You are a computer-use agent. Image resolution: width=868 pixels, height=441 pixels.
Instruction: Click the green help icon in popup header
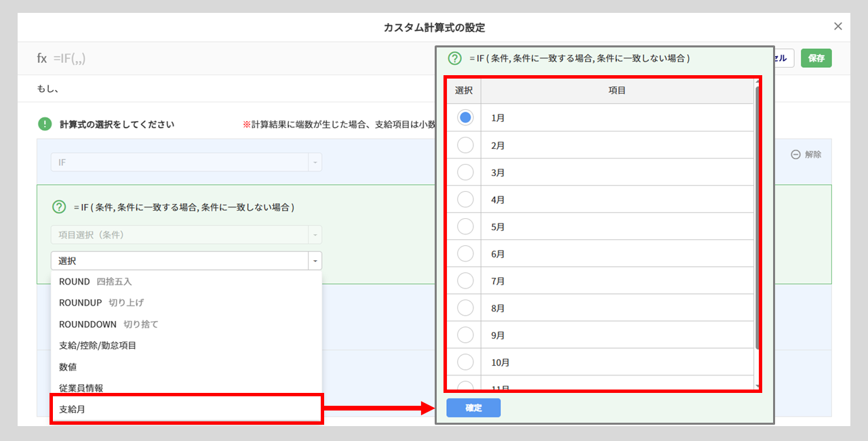point(455,59)
